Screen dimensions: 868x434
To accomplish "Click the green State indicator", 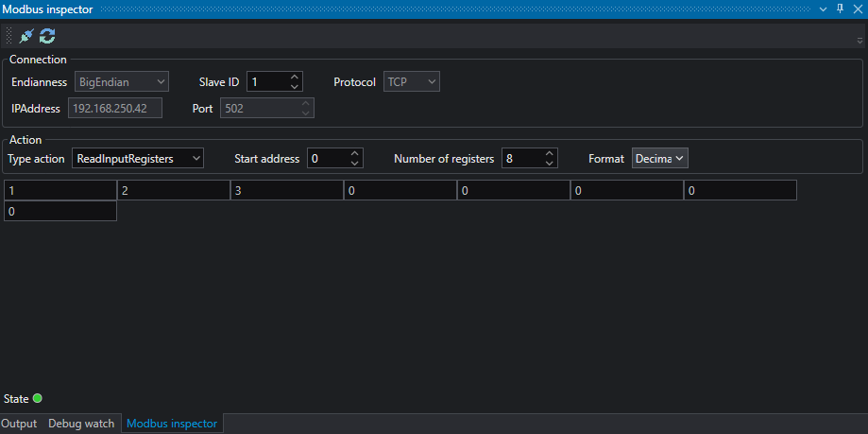I will tap(38, 398).
